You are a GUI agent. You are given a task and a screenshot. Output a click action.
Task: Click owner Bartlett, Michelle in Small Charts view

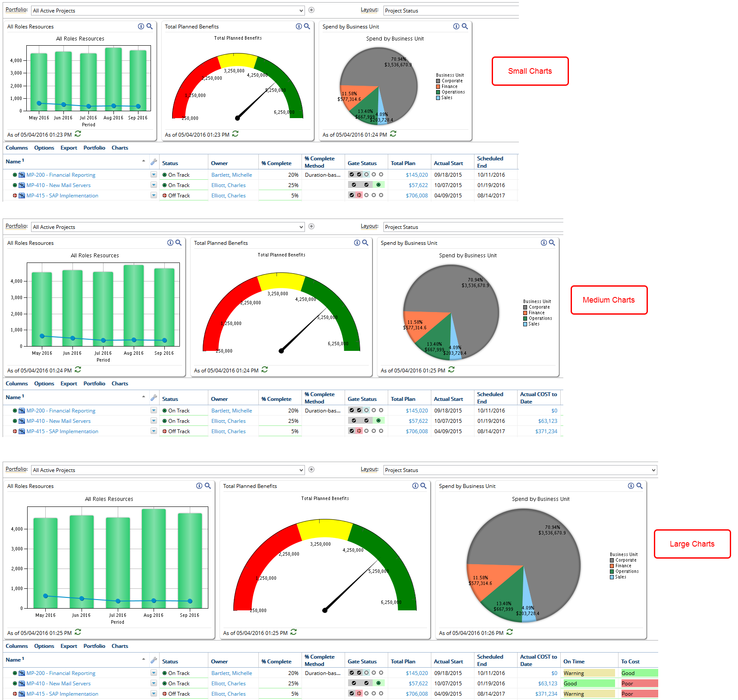click(x=232, y=175)
